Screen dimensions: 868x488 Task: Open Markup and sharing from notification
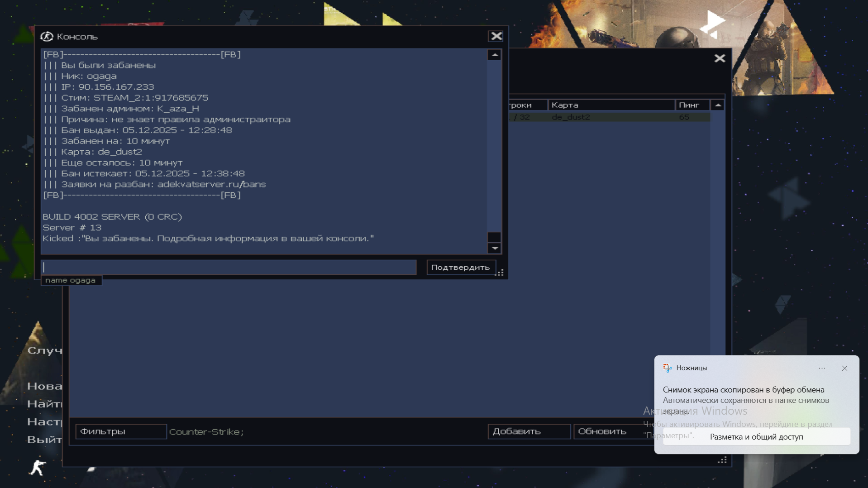tap(756, 437)
